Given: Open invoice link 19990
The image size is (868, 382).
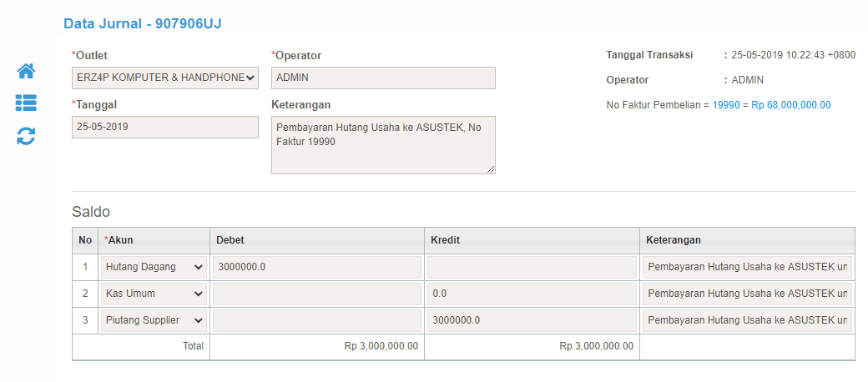Looking at the screenshot, I should pos(726,105).
